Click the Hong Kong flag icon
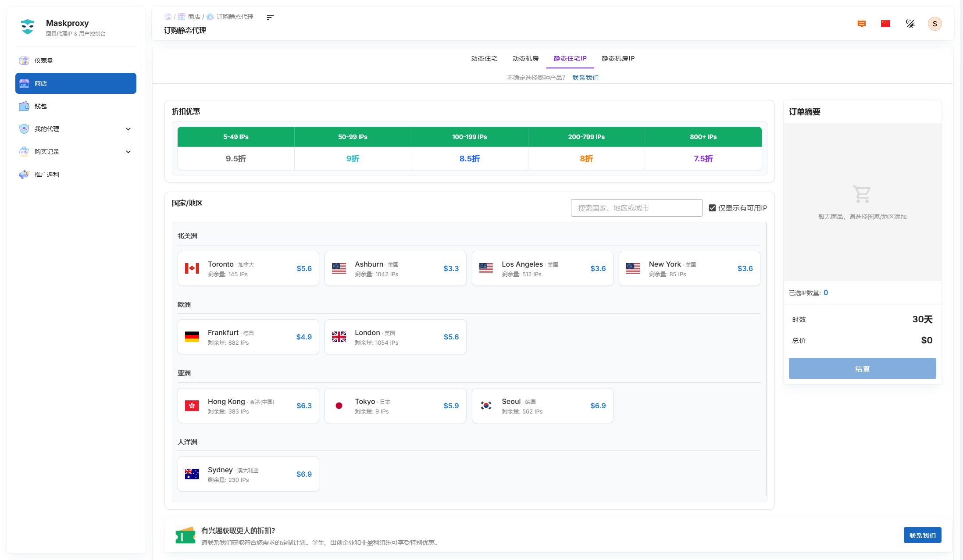 (x=192, y=406)
